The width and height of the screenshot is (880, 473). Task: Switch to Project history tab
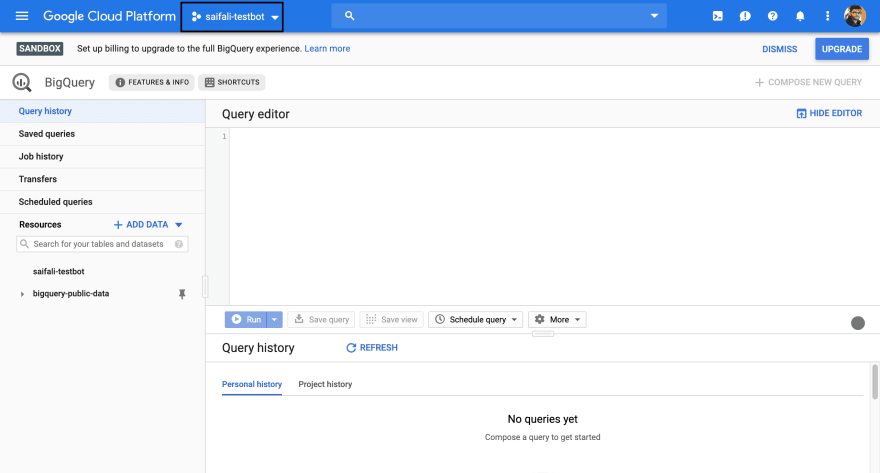(x=325, y=384)
